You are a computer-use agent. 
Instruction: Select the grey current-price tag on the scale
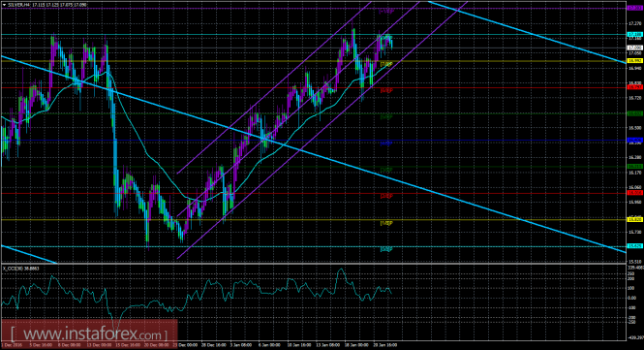[635, 48]
